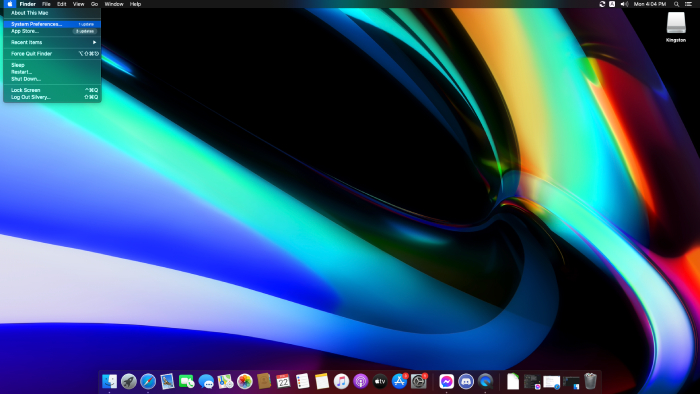Open Discord app in the Dock
Screen dimensions: 700x394
[x=466, y=382]
